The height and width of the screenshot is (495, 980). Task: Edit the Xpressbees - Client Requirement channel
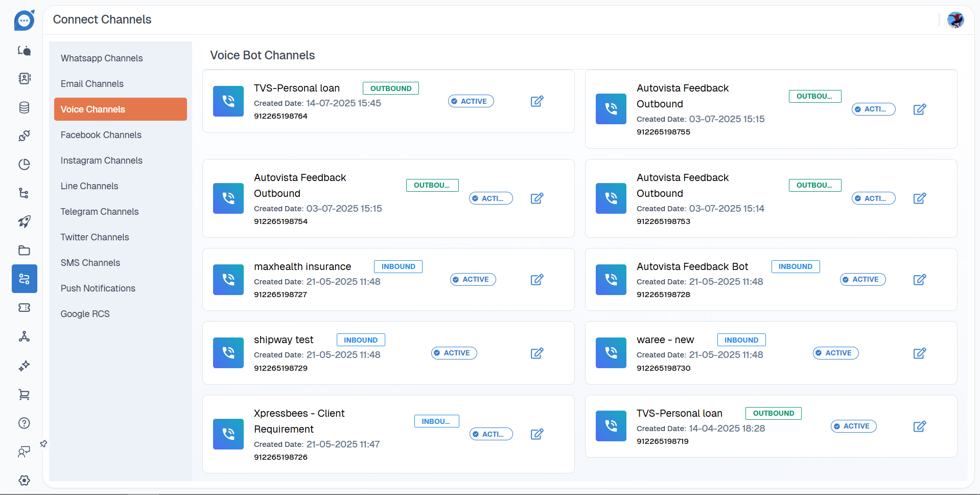(536, 434)
